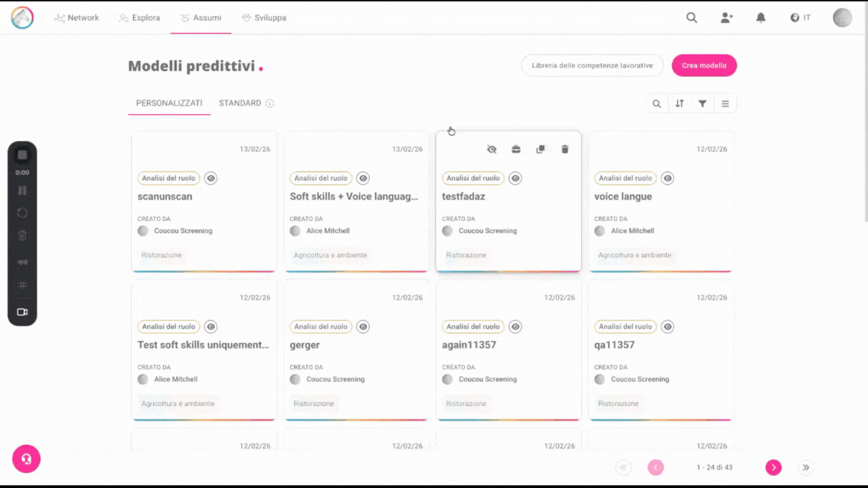
Task: Open the Sviluppa navigation menu
Action: [264, 18]
